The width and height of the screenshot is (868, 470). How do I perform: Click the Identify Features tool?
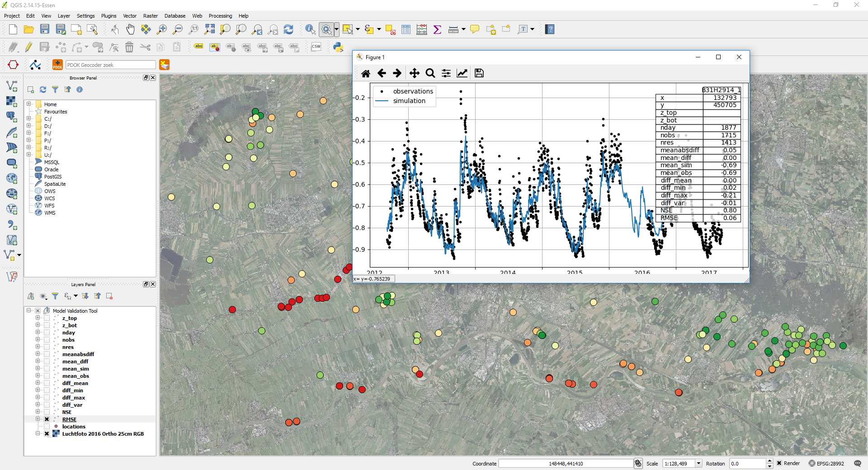[310, 29]
